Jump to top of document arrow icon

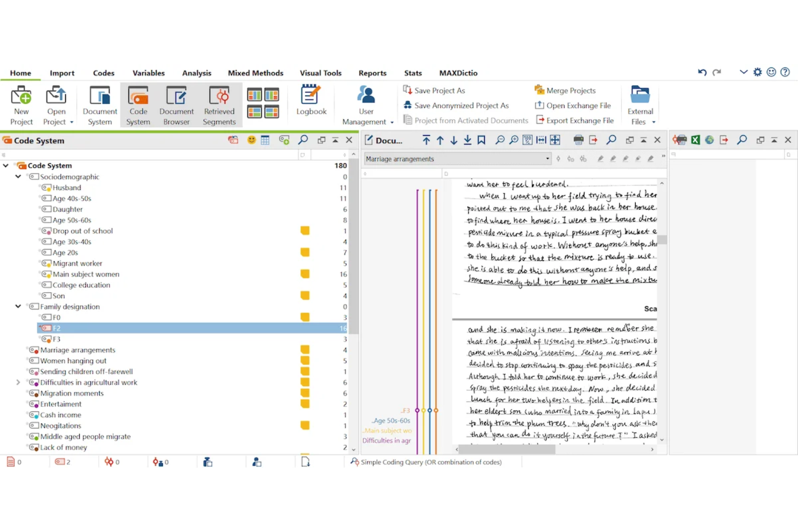click(426, 140)
